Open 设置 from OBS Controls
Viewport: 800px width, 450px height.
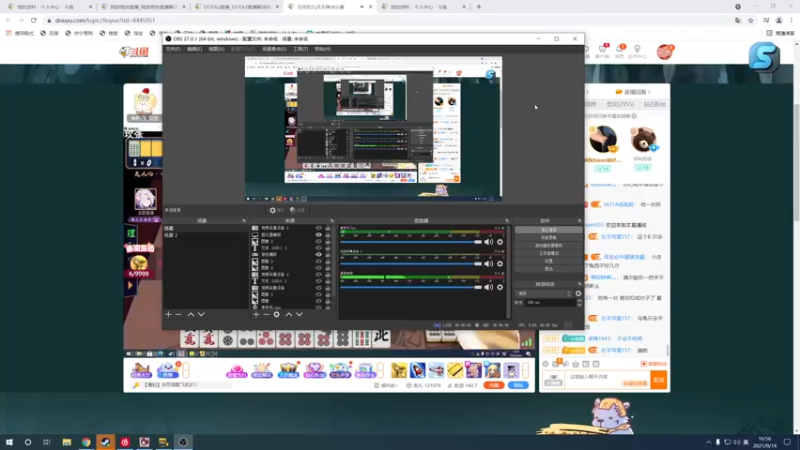tap(548, 261)
